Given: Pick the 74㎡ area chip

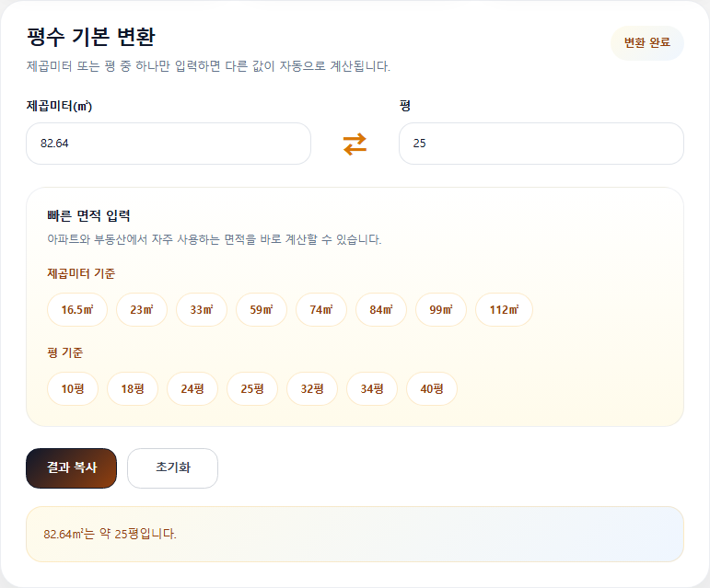Looking at the screenshot, I should click(x=321, y=310).
